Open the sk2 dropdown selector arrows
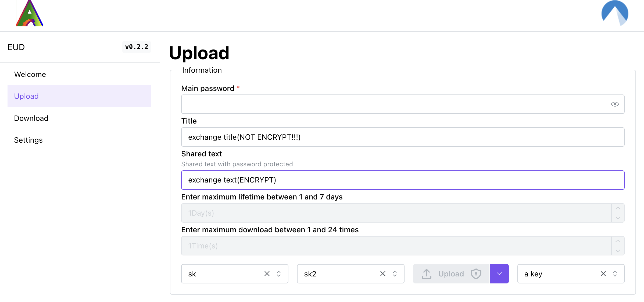 (x=395, y=274)
